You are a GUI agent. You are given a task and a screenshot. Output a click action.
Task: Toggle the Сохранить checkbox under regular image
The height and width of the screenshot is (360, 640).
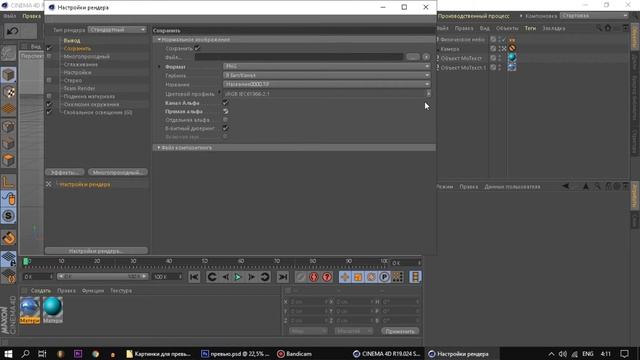point(197,48)
